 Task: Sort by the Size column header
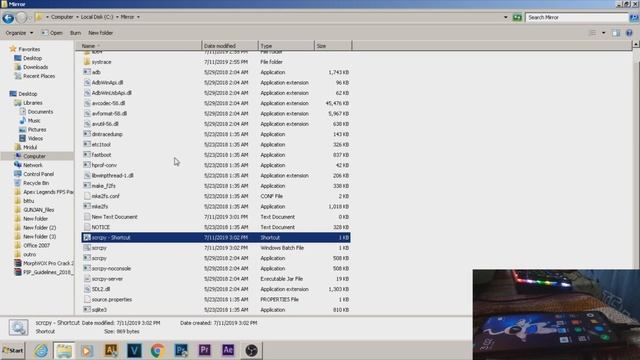(x=333, y=46)
